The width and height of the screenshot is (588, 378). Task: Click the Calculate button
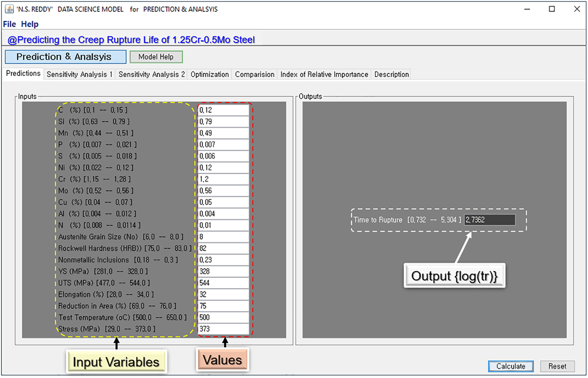pos(511,366)
